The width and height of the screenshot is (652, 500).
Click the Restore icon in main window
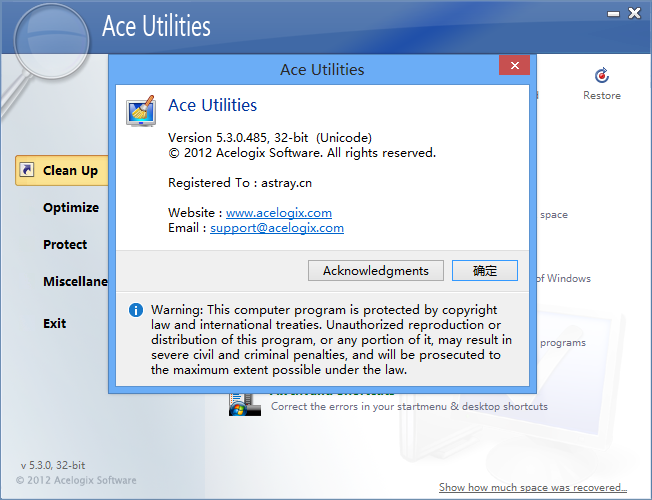point(602,76)
